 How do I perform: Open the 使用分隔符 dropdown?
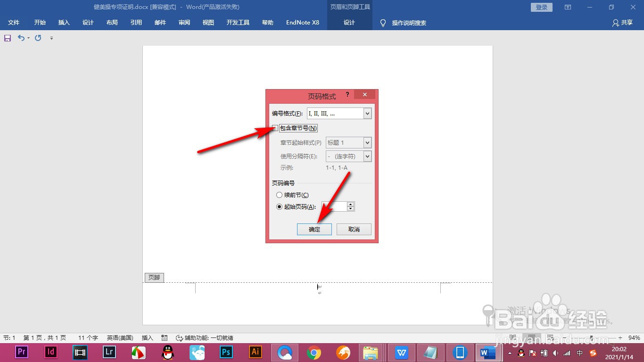coord(368,156)
